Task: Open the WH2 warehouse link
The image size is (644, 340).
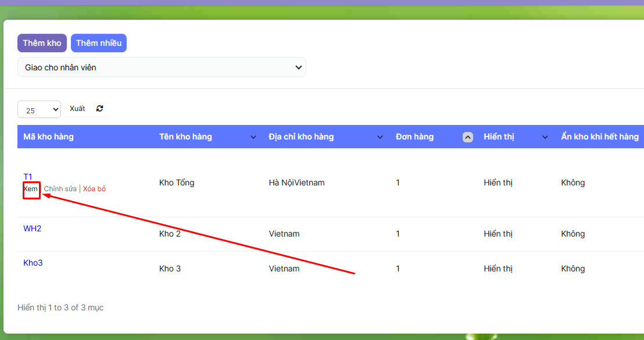Action: [33, 228]
